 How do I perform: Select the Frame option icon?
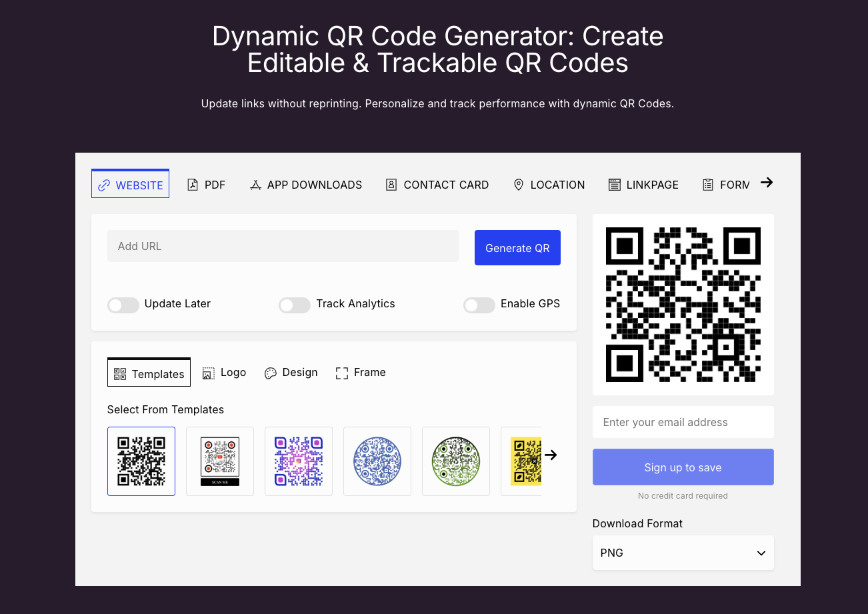pos(342,373)
